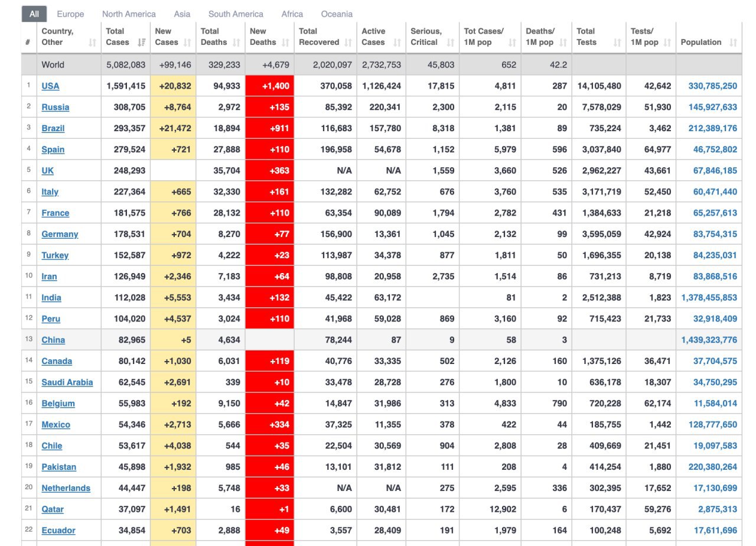Screen dimensions: 756x546
Task: Click the China link
Action: (x=53, y=340)
